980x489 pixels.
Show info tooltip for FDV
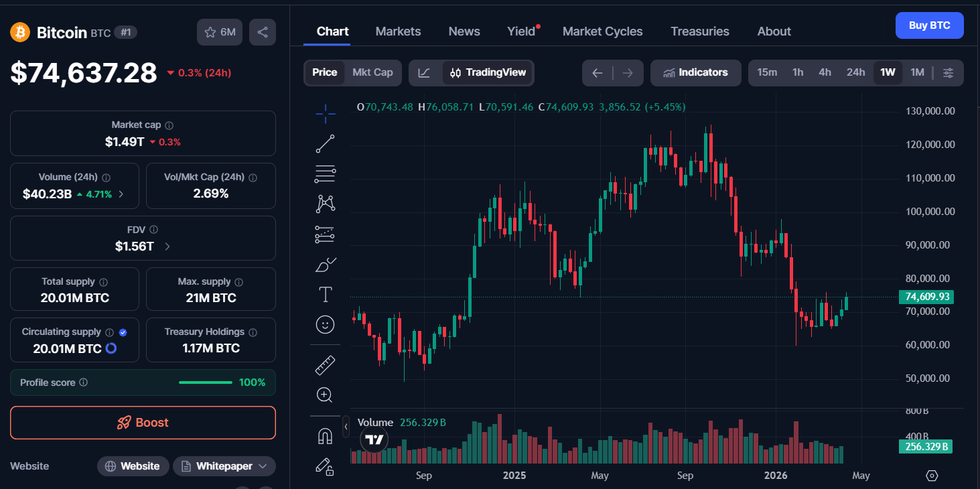tap(153, 230)
